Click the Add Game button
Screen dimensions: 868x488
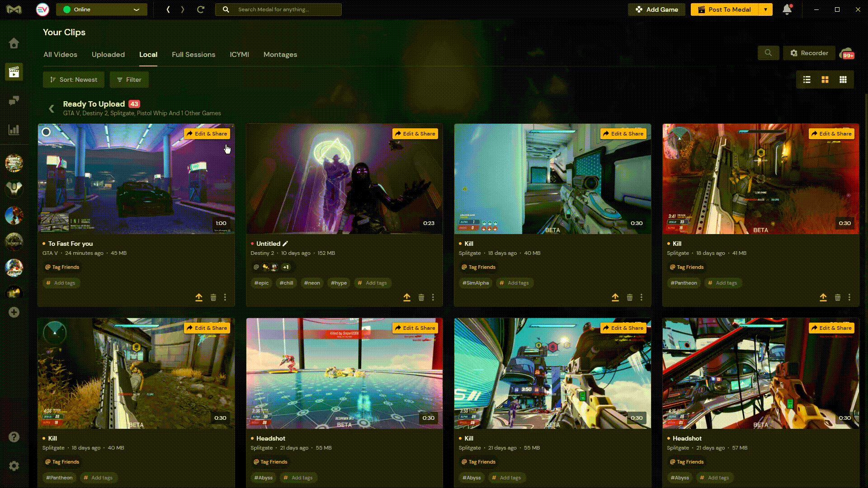point(656,9)
